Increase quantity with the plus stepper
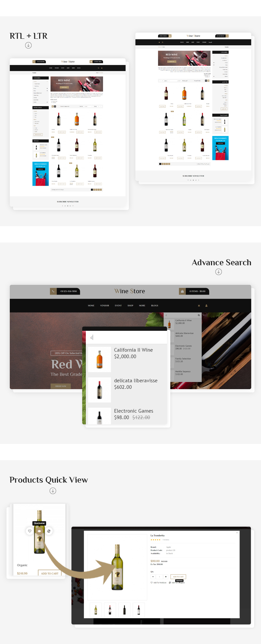 [x=166, y=577]
